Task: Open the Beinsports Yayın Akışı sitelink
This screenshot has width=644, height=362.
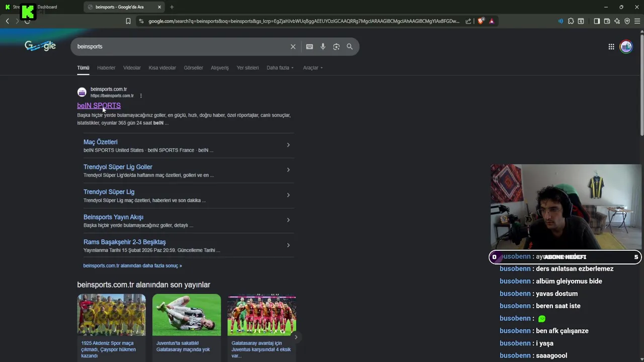Action: click(x=113, y=217)
